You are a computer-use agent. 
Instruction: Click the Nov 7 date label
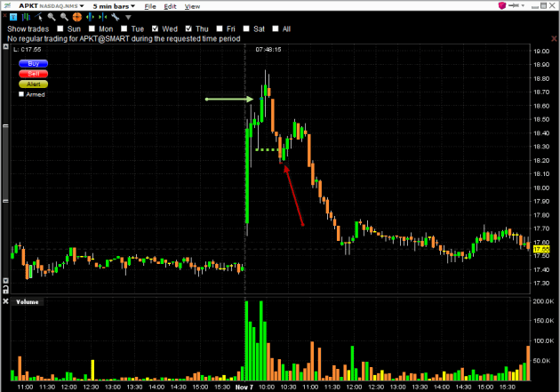coord(244,387)
